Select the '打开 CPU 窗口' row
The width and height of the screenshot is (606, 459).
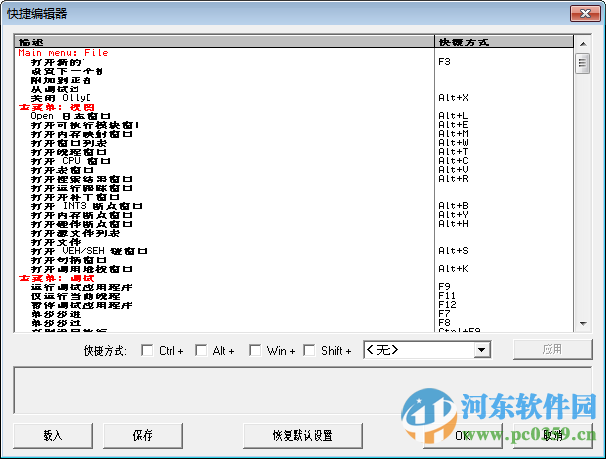pyautogui.click(x=224, y=161)
